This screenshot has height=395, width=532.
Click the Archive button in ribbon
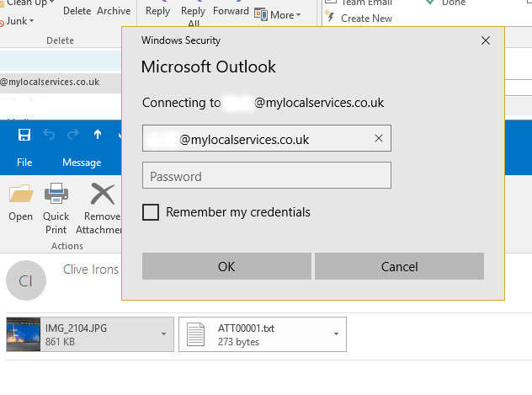pyautogui.click(x=114, y=11)
